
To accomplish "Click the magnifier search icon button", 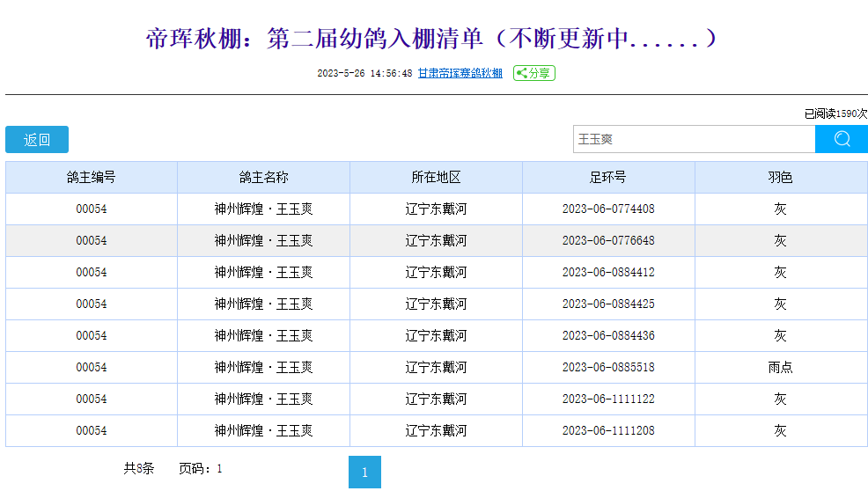I will tap(841, 139).
